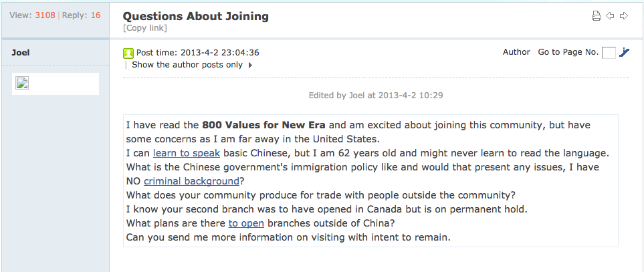Go to previous thread with left arrow
644x272 pixels.
(x=610, y=16)
